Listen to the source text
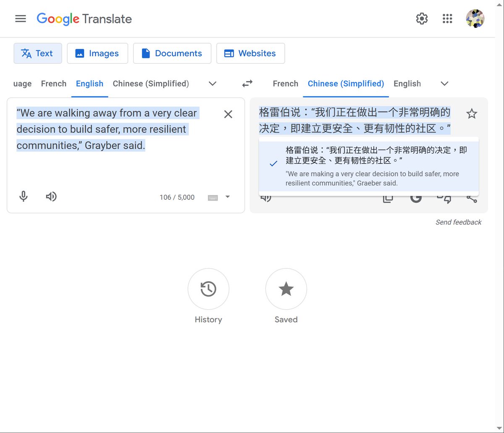This screenshot has width=504, height=433. coord(51,196)
